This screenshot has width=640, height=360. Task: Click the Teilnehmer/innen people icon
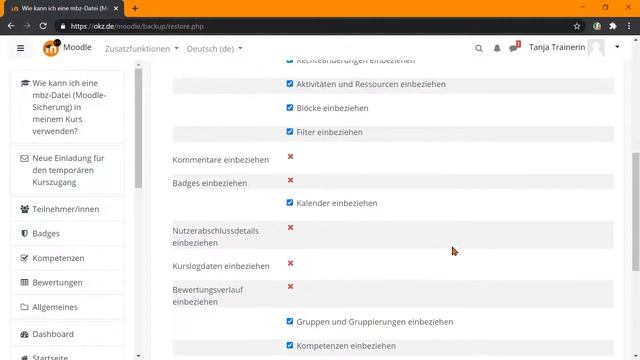[24, 209]
